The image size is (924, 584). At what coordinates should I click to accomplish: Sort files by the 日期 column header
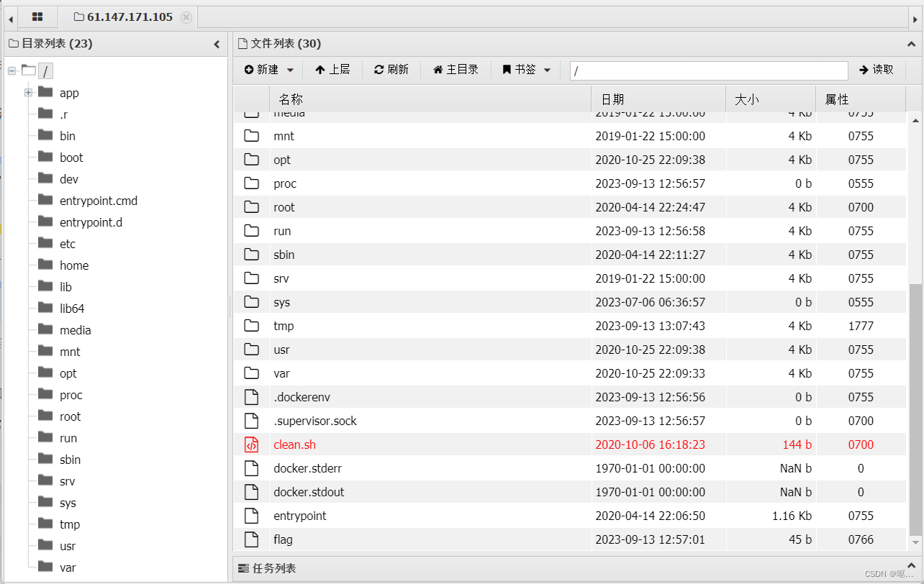tap(658, 99)
